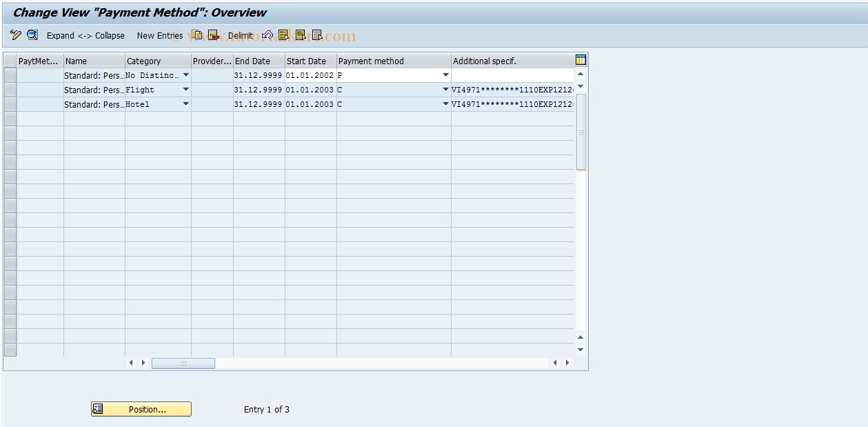Click Additional specif. field in Flight row
Viewport: 868px width, 427px height.
click(512, 90)
